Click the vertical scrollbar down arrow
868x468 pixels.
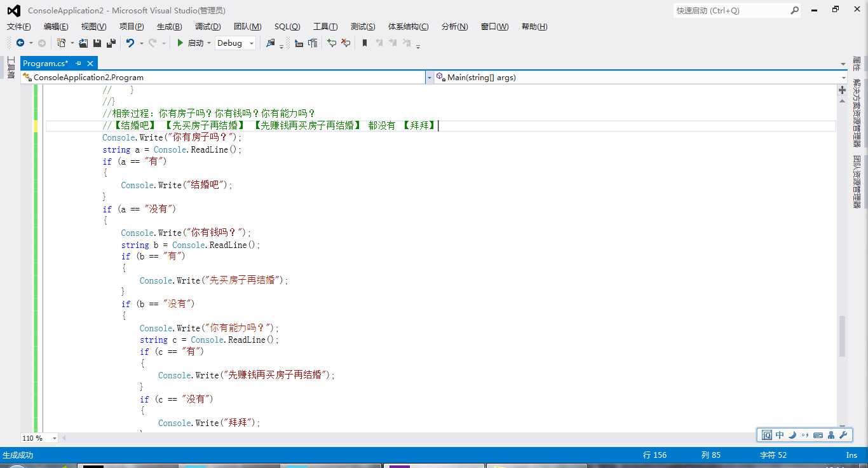pos(842,427)
